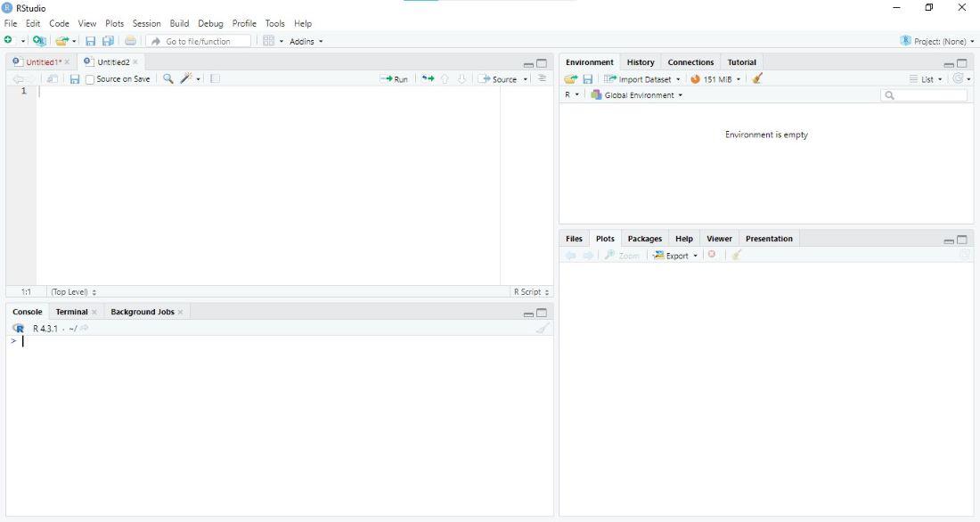980x522 pixels.
Task: Open the 151 MiB memory usage dropdown
Action: point(715,79)
